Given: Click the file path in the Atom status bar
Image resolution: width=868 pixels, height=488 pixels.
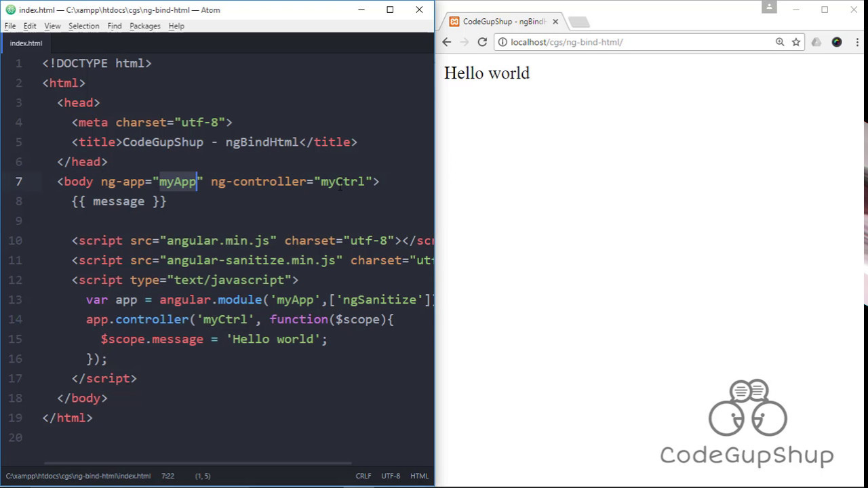Looking at the screenshot, I should pos(78,476).
